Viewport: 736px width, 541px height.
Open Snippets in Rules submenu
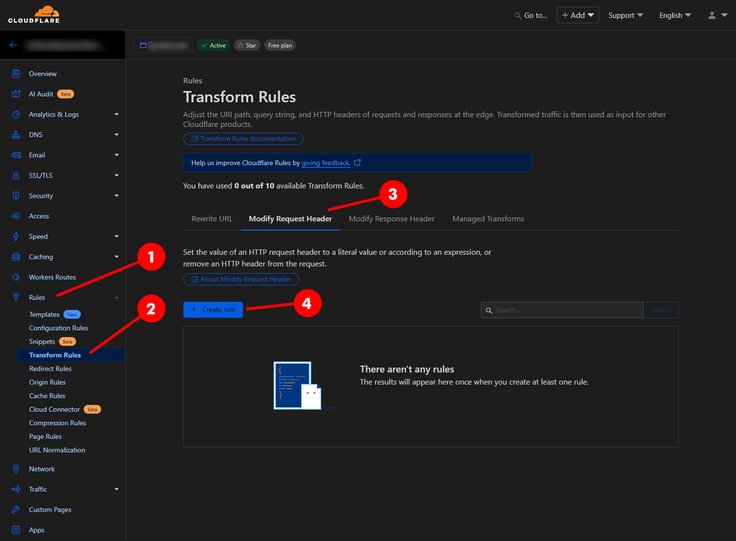pos(42,342)
